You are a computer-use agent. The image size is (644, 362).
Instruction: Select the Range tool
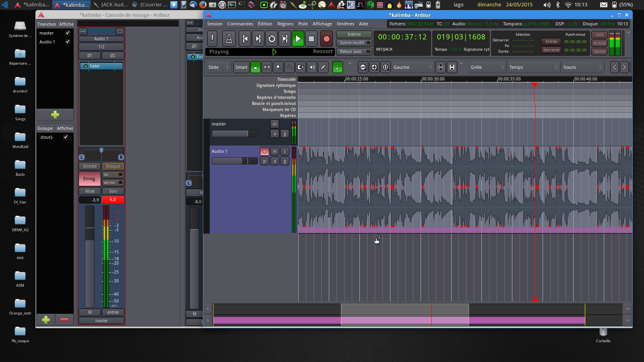267,67
